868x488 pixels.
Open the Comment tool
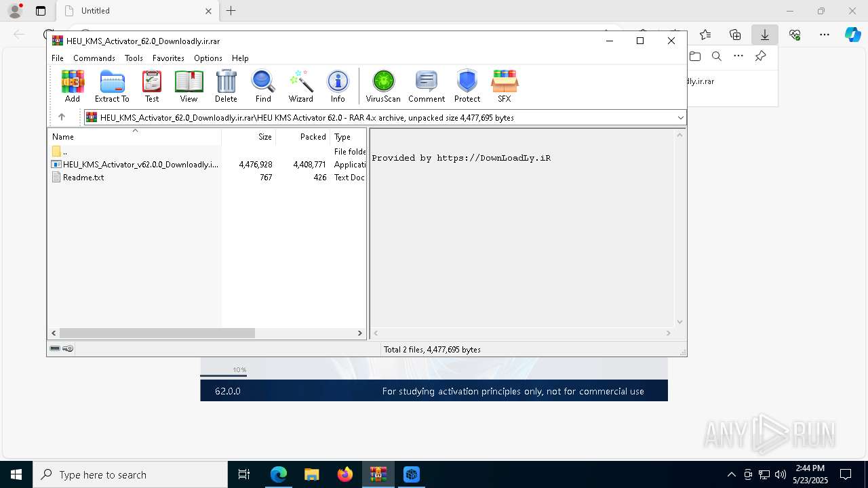tap(427, 86)
